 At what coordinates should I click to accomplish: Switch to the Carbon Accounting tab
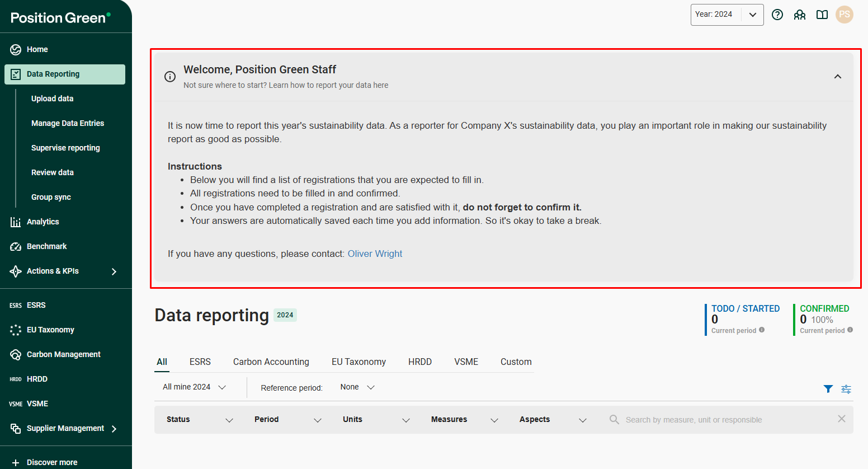pyautogui.click(x=271, y=362)
